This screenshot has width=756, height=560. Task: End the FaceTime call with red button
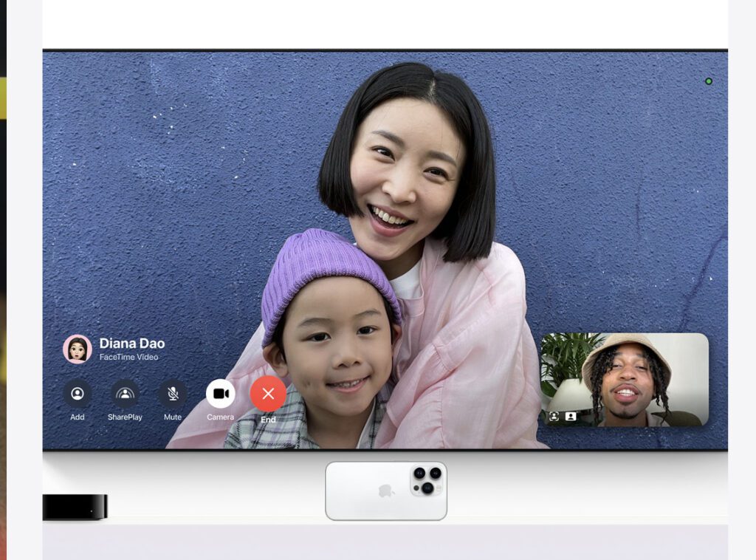[268, 394]
